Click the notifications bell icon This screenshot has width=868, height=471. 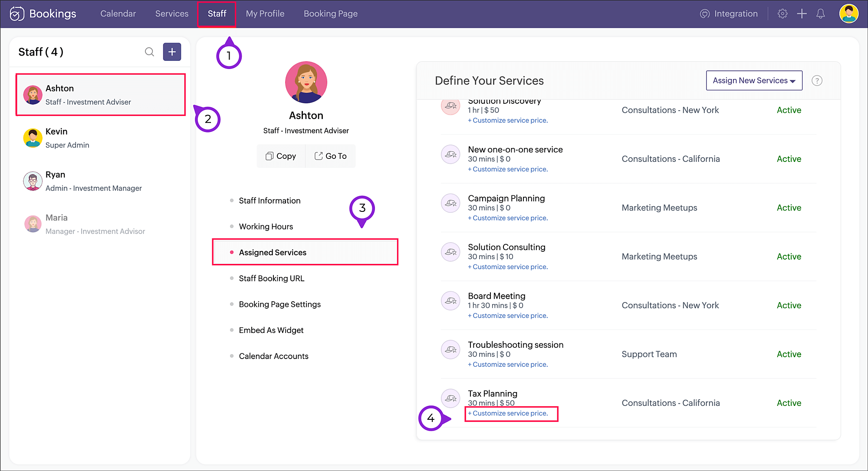click(820, 14)
